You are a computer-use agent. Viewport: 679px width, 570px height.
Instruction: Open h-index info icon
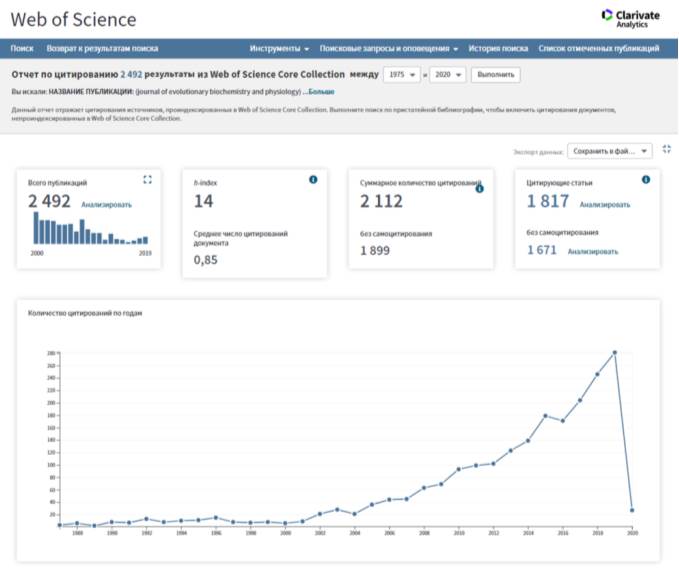(313, 179)
